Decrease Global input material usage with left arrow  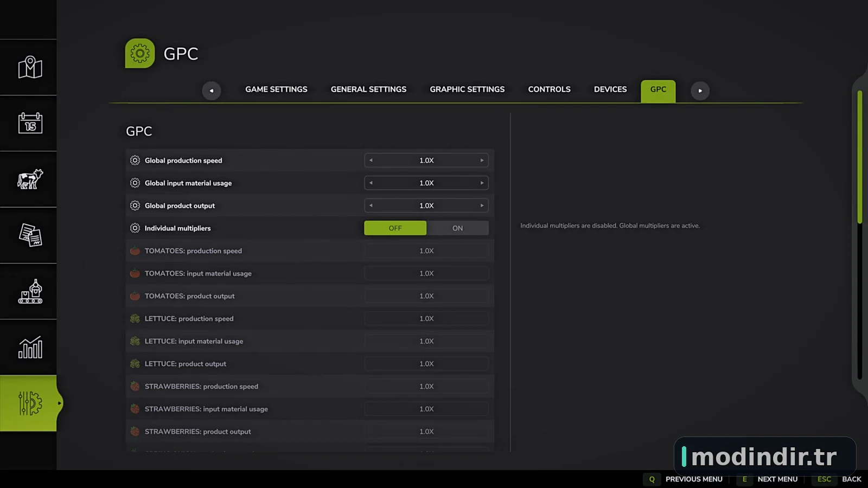click(x=371, y=183)
